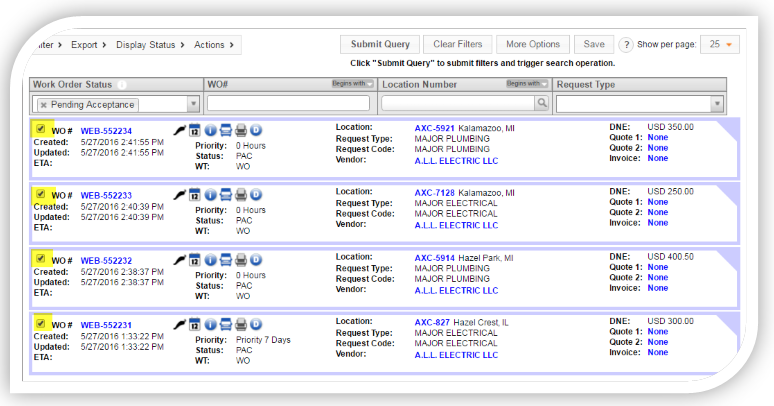Click the pen icon for WEB-552234

[180, 130]
